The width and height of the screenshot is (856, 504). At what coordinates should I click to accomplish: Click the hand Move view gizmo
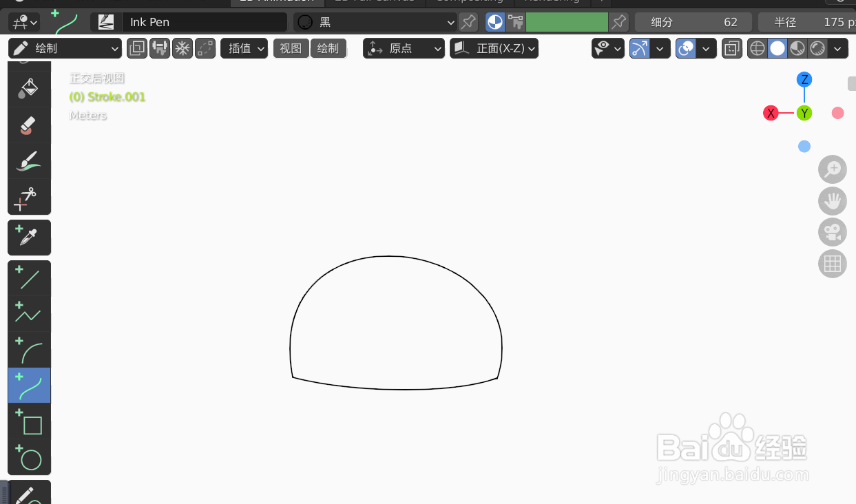pyautogui.click(x=833, y=200)
